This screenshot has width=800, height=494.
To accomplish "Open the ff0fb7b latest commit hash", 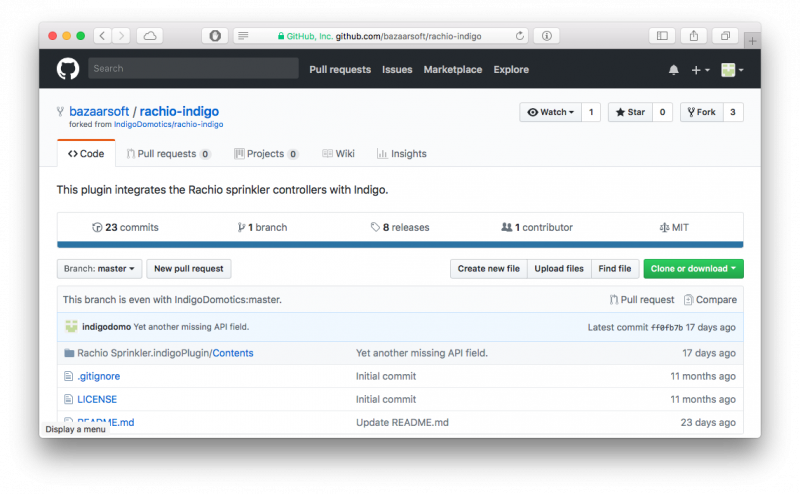I will click(666, 327).
